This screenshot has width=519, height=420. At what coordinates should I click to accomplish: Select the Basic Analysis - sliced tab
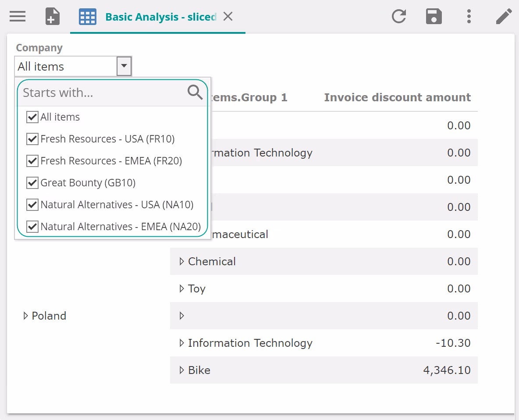pos(160,17)
